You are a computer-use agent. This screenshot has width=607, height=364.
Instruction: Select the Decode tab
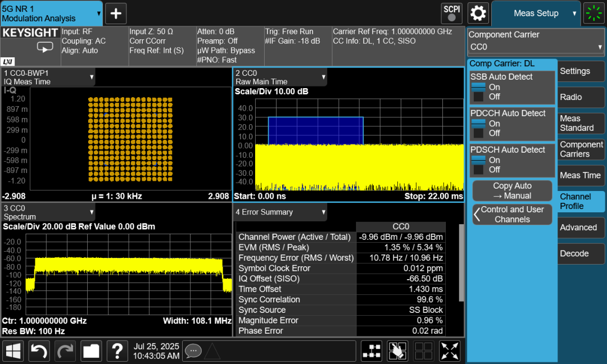581,253
